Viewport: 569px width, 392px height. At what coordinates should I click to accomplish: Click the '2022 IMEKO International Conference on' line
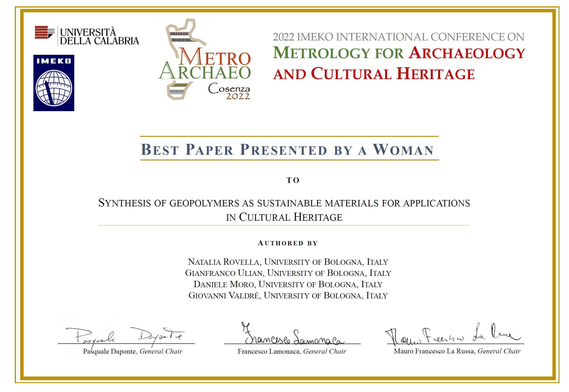point(399,37)
